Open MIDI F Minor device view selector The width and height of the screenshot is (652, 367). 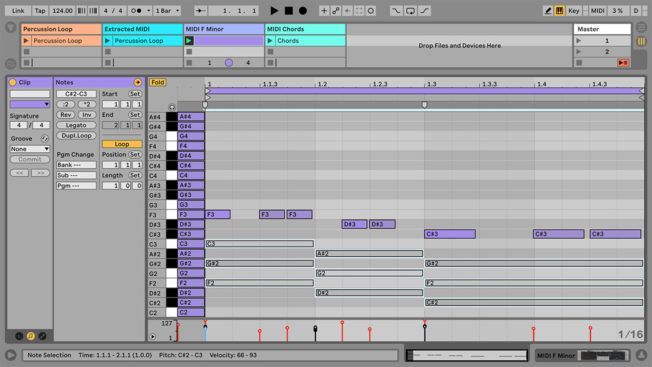pyautogui.click(x=583, y=355)
